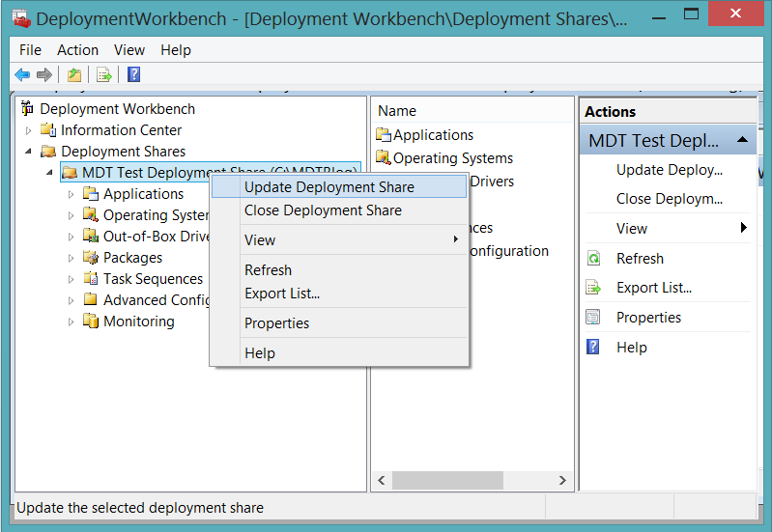
Task: Click the Operating Systems tree node icon
Action: pyautogui.click(x=91, y=214)
